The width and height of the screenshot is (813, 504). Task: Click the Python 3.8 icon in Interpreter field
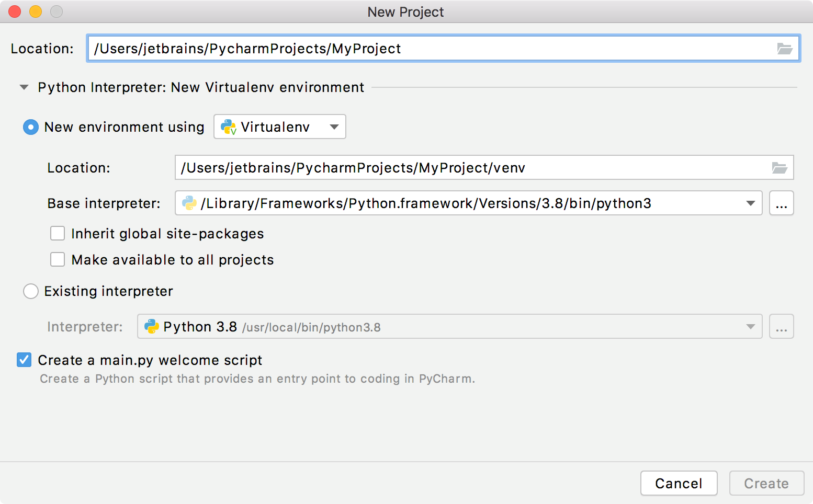[152, 327]
